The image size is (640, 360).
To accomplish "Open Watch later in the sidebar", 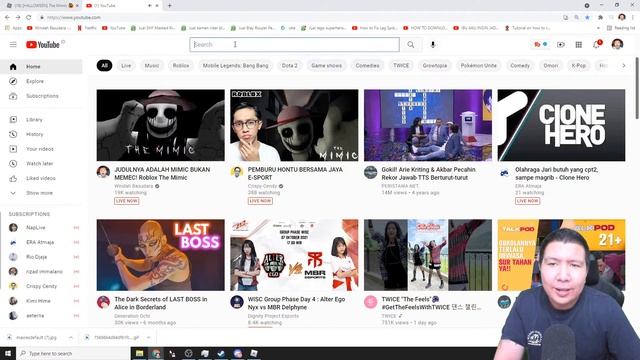I will click(x=41, y=164).
